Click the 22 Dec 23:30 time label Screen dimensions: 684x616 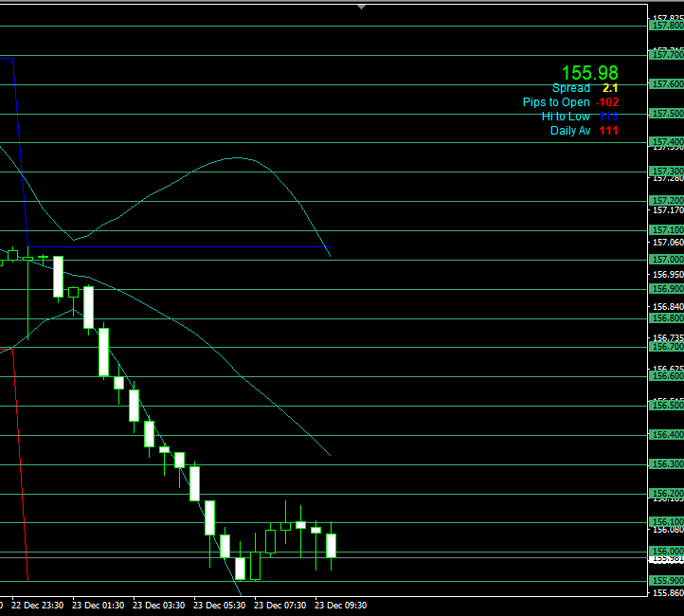(39, 605)
